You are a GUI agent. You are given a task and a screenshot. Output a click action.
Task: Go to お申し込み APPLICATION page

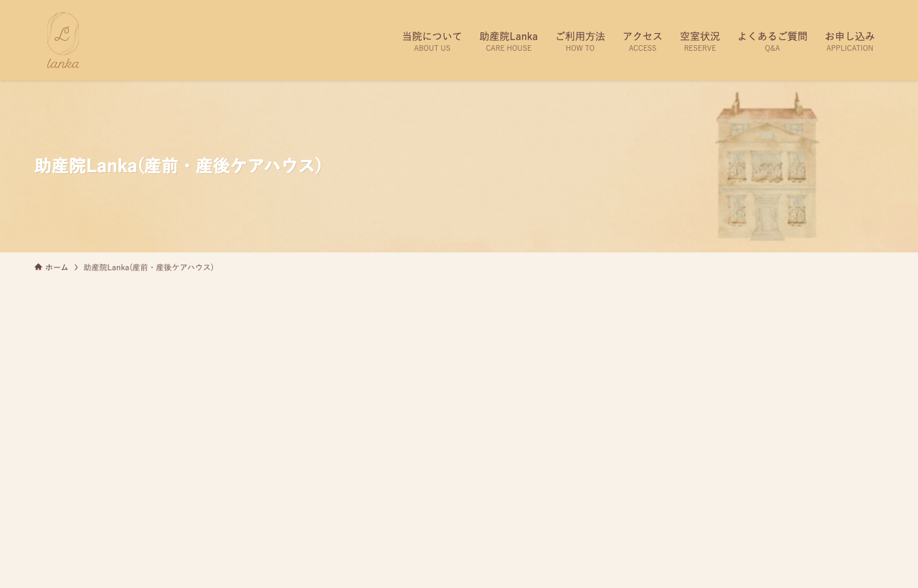pos(850,41)
